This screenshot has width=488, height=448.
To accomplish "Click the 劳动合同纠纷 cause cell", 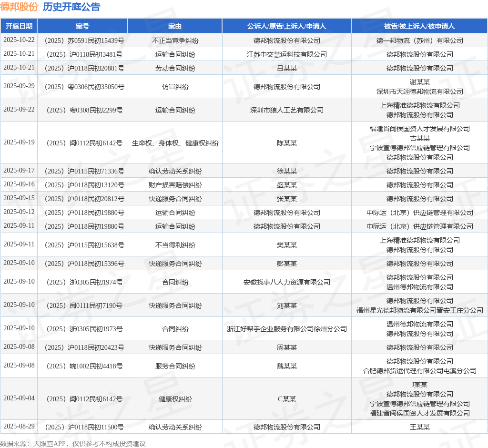I will [x=175, y=68].
